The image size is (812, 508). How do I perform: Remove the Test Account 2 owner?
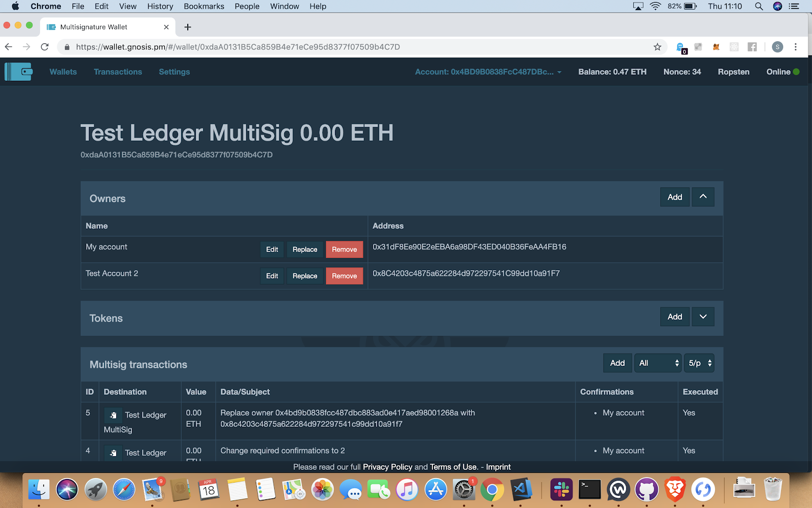click(x=344, y=276)
